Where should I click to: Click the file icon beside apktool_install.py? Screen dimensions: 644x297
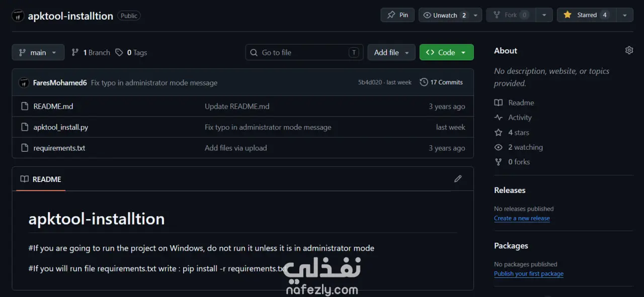pyautogui.click(x=24, y=127)
